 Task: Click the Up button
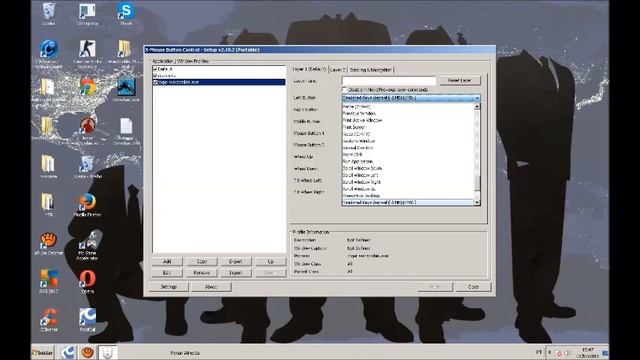[x=271, y=261]
